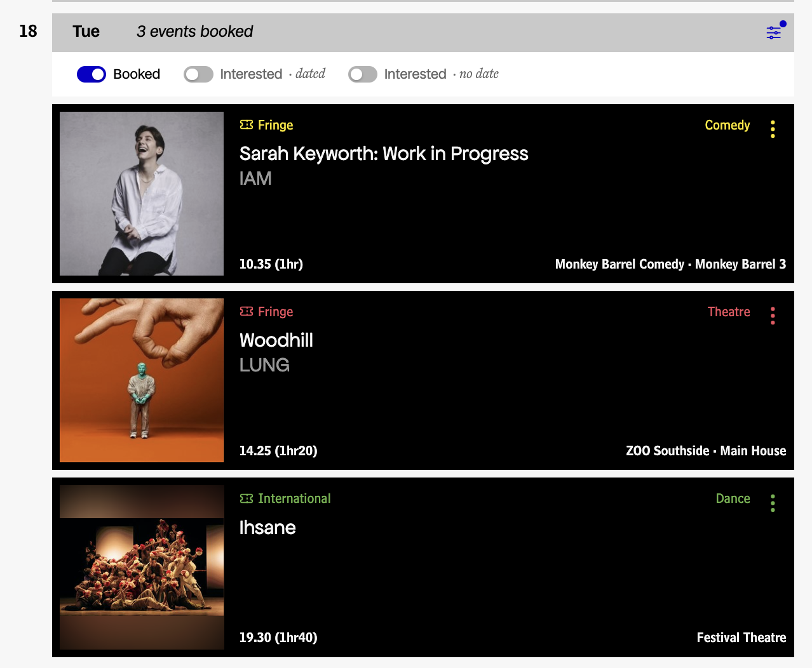Enable the Interested no date toggle
Viewport: 812px width, 668px height.
pos(363,74)
